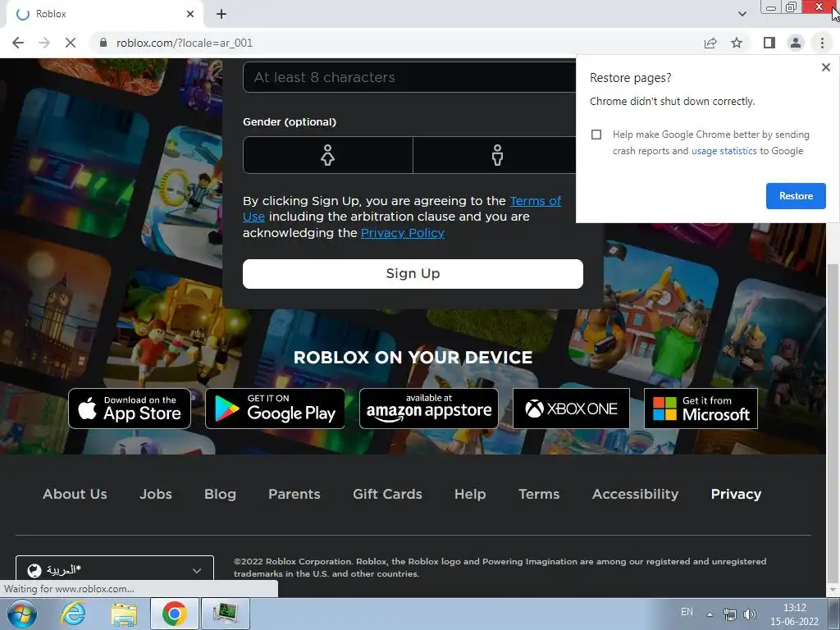840x630 pixels.
Task: Open the usage statistics link
Action: click(x=724, y=151)
